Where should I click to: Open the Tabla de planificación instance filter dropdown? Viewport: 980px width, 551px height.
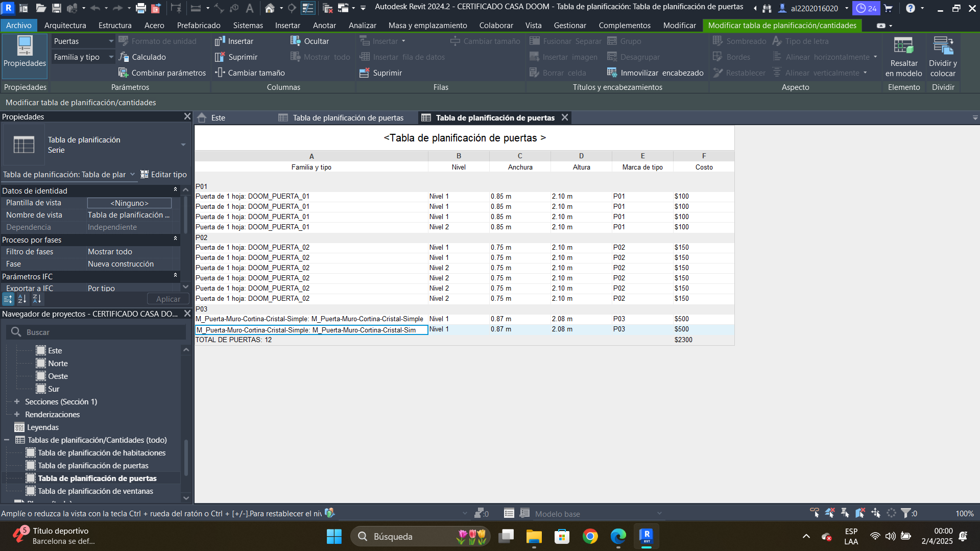click(x=69, y=175)
